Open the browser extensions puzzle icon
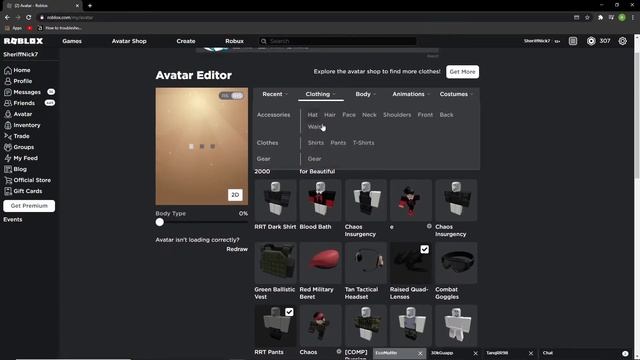The width and height of the screenshot is (640, 360). [600, 18]
